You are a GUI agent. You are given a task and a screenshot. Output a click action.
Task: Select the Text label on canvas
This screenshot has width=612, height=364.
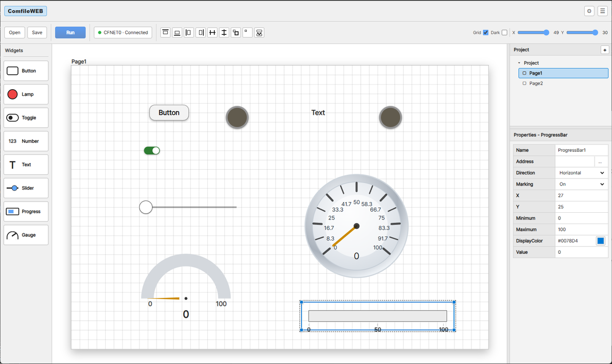click(x=318, y=112)
